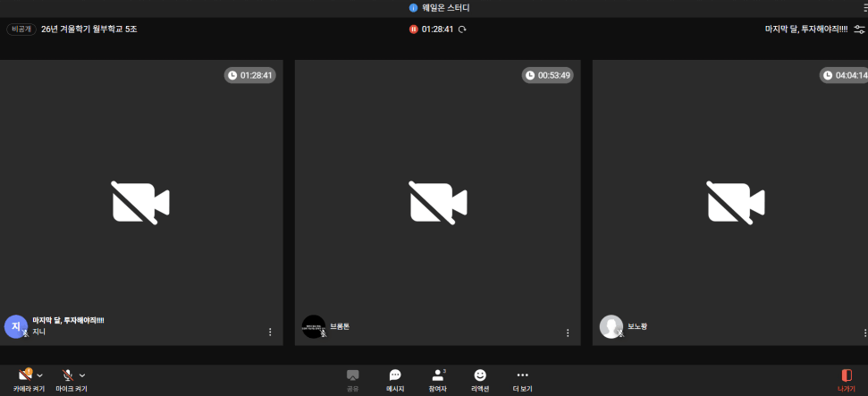Unmute the microphone (마이크 켜기)

68,375
